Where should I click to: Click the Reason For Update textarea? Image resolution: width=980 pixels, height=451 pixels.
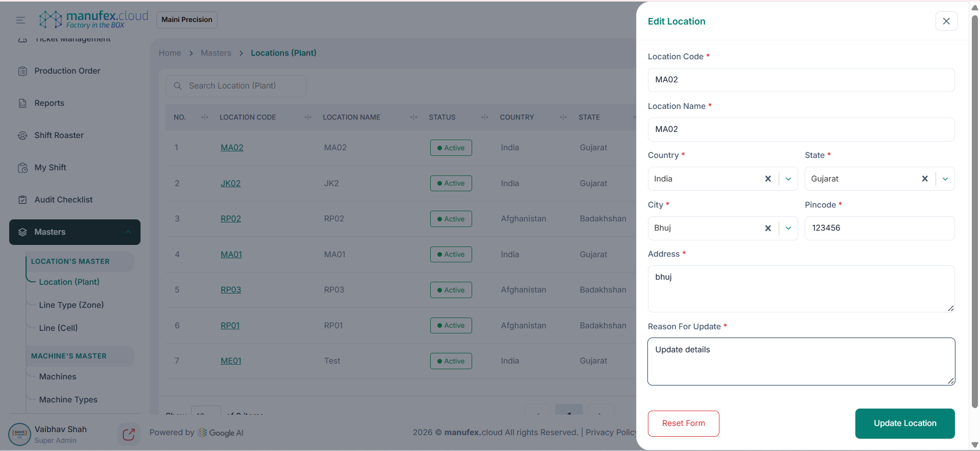pyautogui.click(x=801, y=361)
